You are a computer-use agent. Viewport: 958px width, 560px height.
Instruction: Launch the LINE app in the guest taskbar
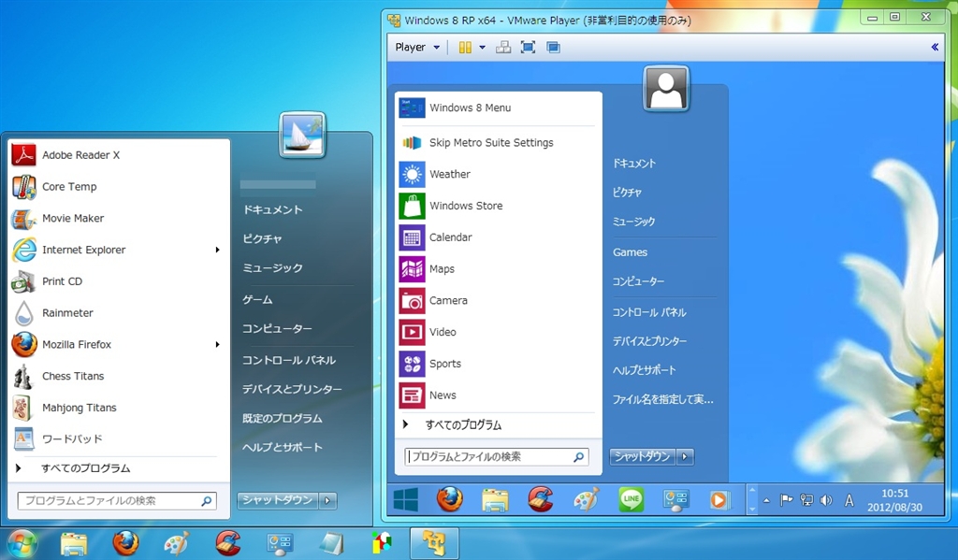[631, 500]
